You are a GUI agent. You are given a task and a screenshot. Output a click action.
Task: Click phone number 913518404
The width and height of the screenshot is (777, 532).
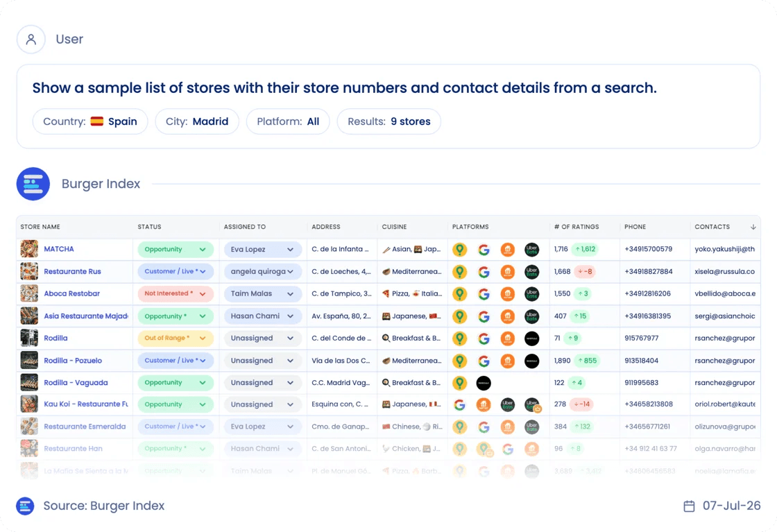click(x=641, y=361)
